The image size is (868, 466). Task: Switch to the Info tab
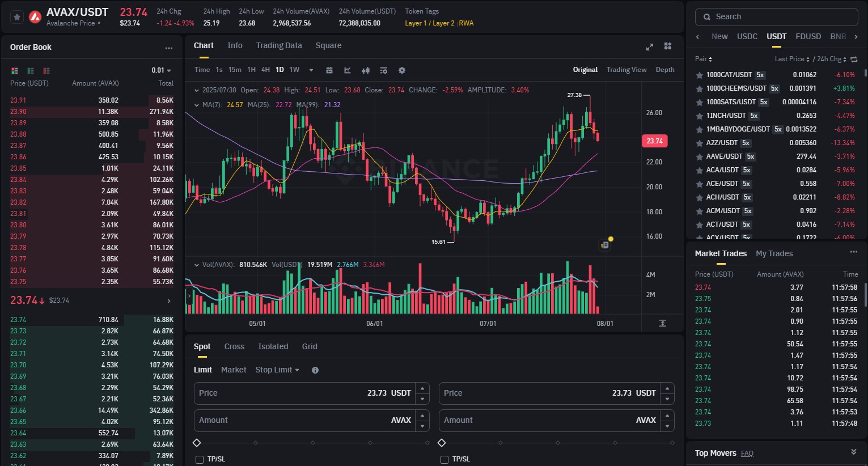235,45
